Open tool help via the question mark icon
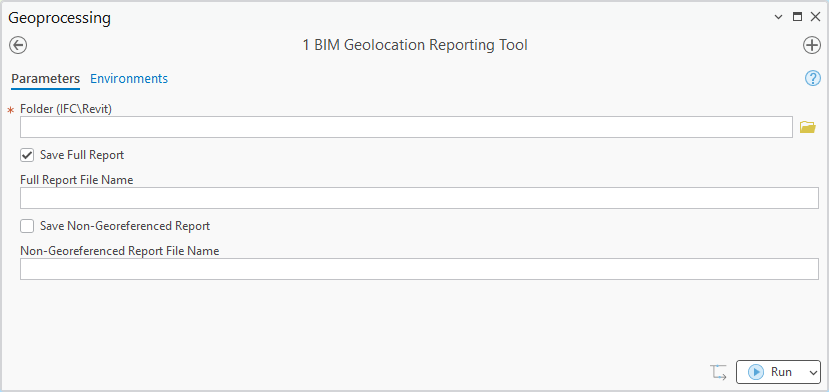 pyautogui.click(x=813, y=79)
